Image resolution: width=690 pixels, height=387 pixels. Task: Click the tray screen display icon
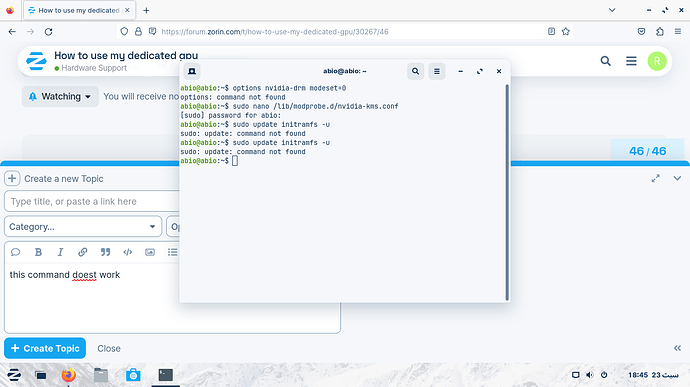point(575,375)
